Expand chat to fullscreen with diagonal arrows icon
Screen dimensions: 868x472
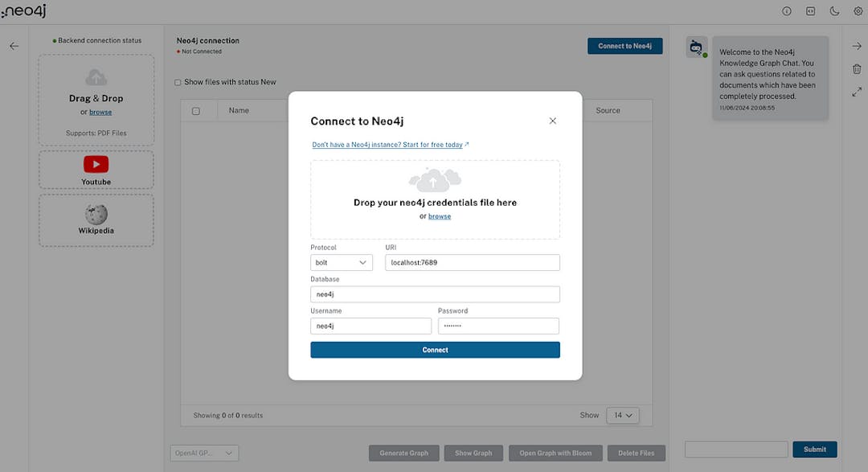click(856, 91)
